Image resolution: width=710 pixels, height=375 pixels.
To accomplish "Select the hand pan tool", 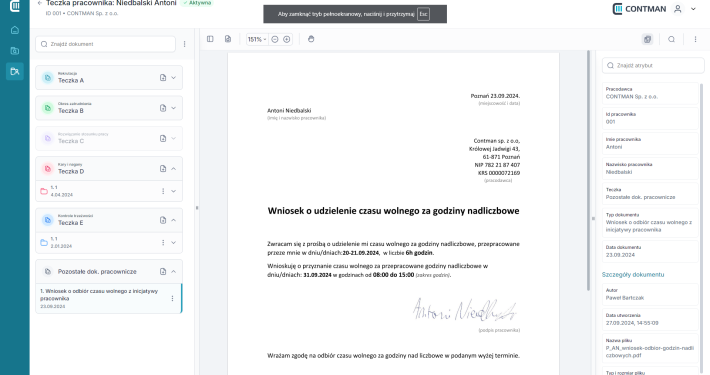I will [311, 39].
